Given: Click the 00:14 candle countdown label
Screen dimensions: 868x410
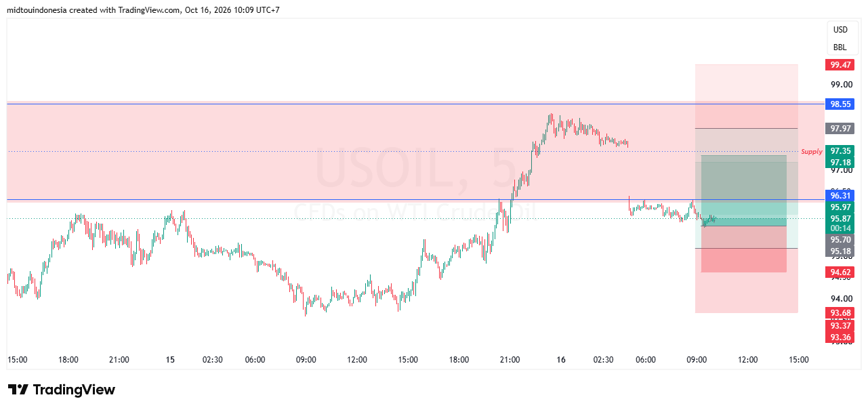Looking at the screenshot, I should [840, 229].
